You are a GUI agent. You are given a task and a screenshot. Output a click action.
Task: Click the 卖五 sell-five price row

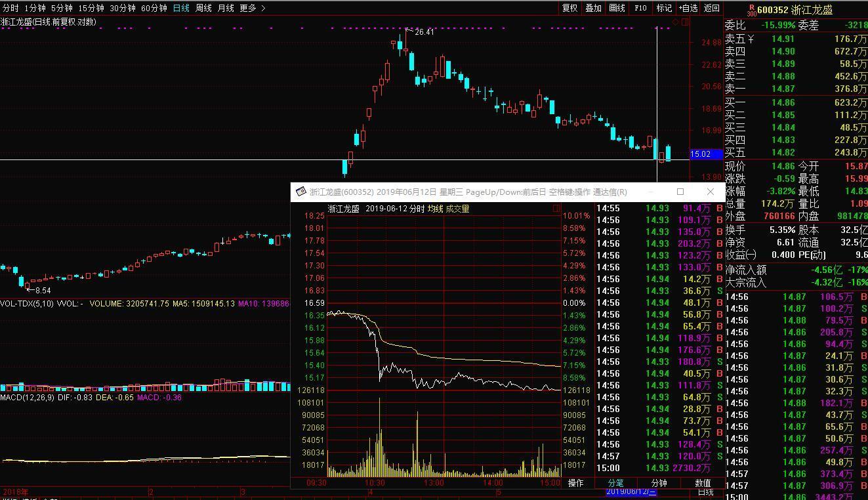pyautogui.click(x=796, y=39)
